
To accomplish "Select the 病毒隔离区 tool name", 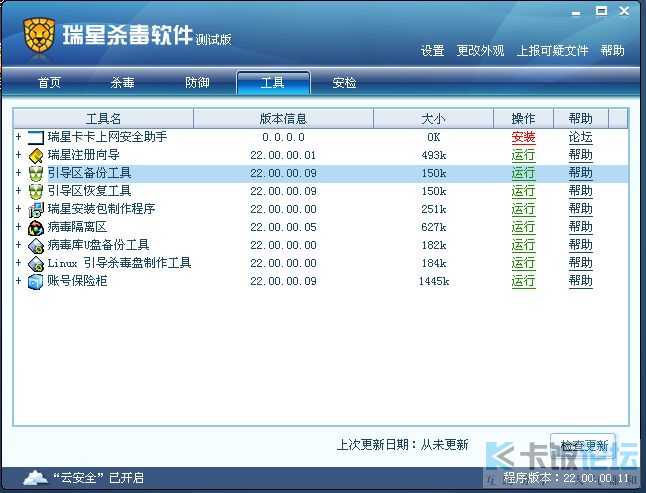I will coord(77,227).
